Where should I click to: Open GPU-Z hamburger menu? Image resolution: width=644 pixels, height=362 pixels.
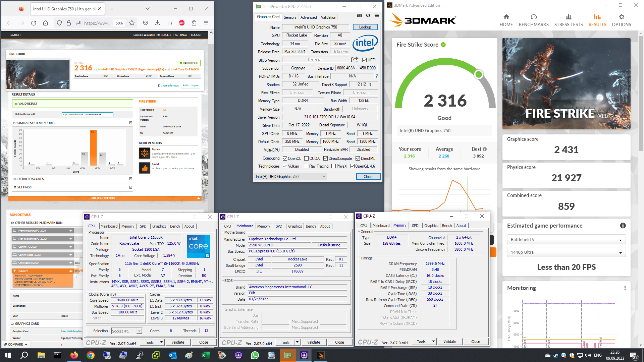pyautogui.click(x=377, y=15)
